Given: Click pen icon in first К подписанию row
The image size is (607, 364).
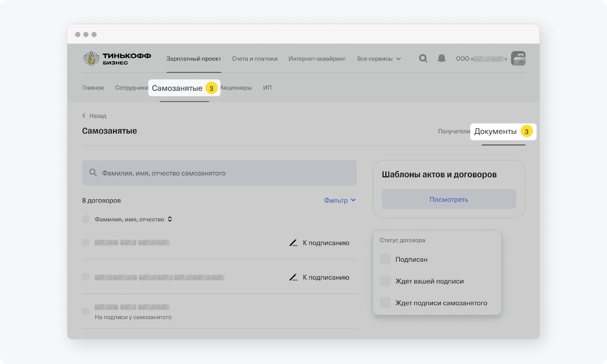Looking at the screenshot, I should point(293,243).
